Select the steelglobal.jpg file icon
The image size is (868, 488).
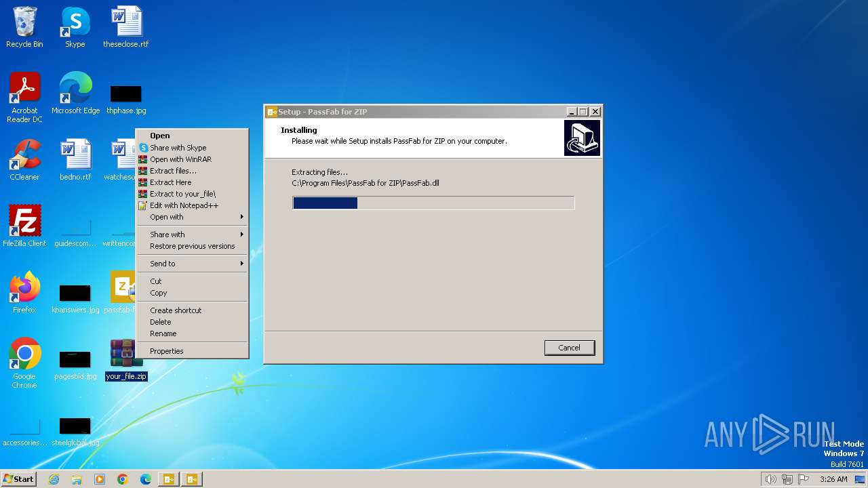coord(75,431)
